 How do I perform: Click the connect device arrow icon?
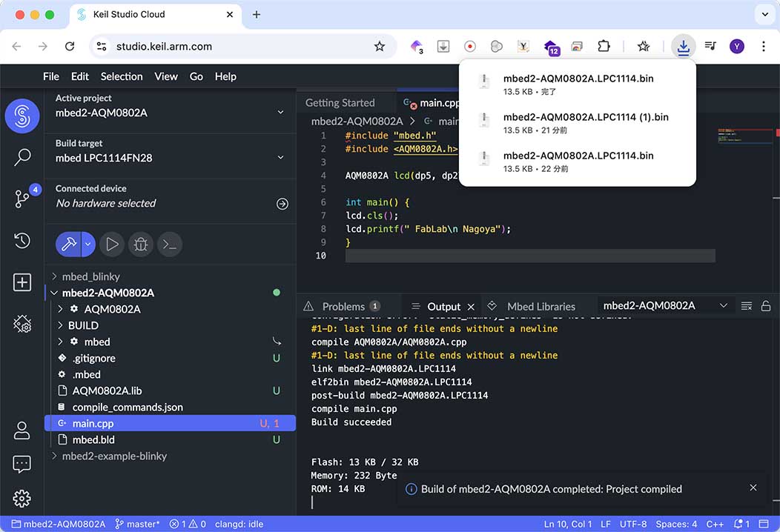(x=282, y=204)
